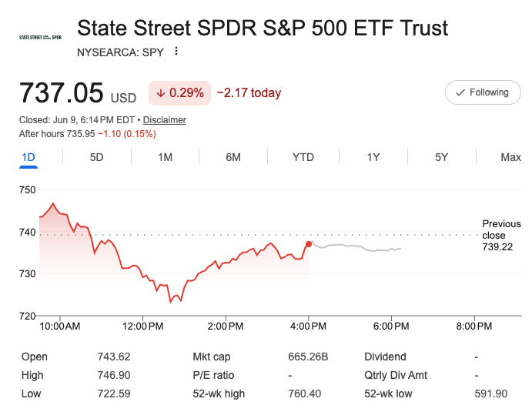This screenshot has width=532, height=412.
Task: Select the YTD chart tab
Action: (x=303, y=157)
